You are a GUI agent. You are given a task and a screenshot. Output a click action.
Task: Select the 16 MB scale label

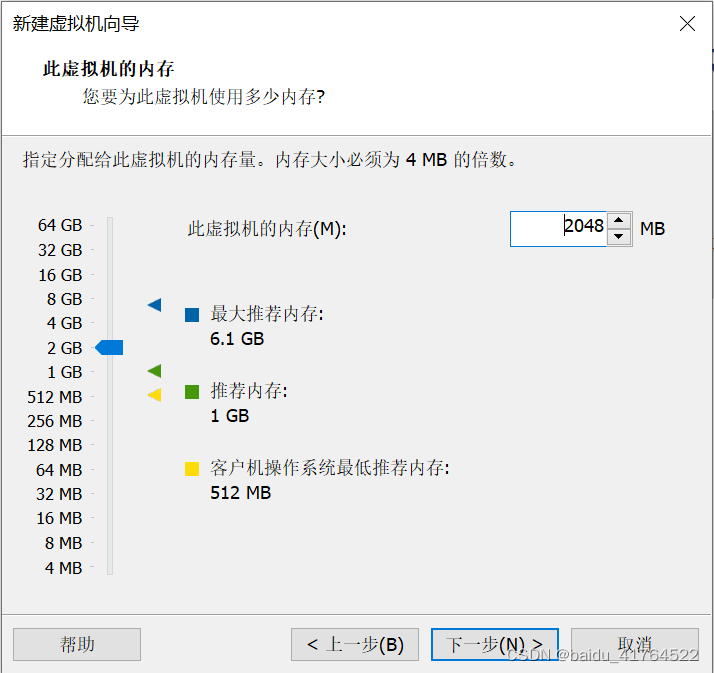pyautogui.click(x=59, y=519)
